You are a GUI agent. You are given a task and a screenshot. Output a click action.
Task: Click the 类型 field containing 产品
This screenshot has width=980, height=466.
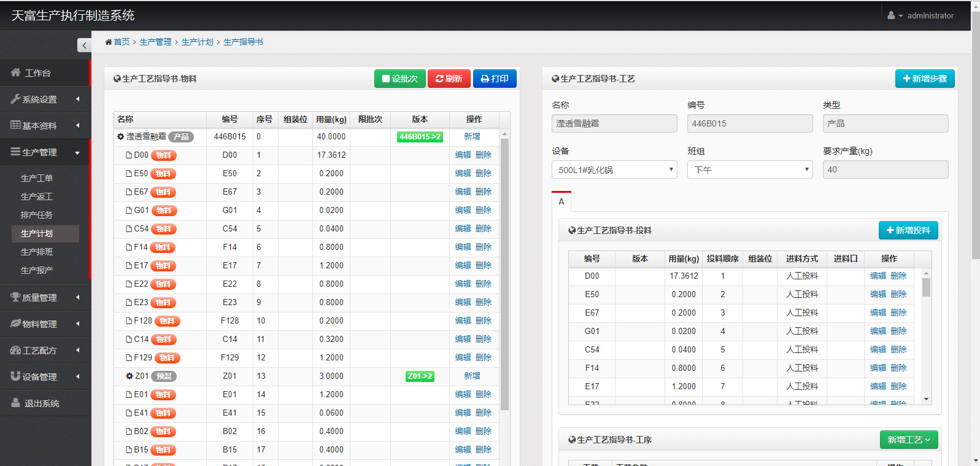coord(885,123)
